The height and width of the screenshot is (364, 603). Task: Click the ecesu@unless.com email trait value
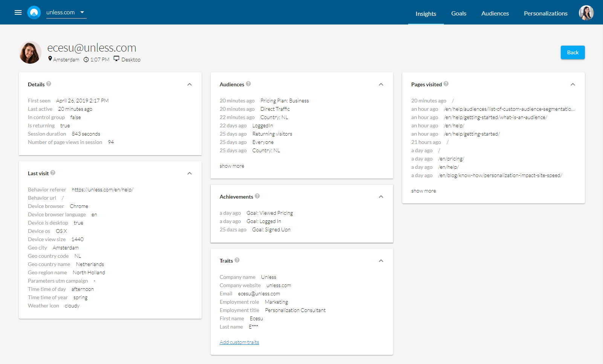coord(259,294)
